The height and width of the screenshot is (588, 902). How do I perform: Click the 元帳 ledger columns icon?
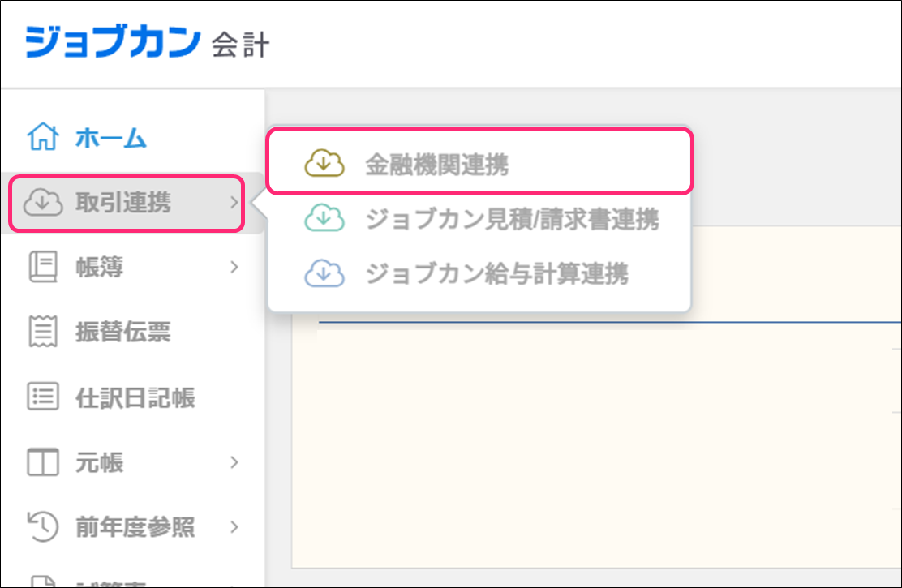pyautogui.click(x=43, y=463)
